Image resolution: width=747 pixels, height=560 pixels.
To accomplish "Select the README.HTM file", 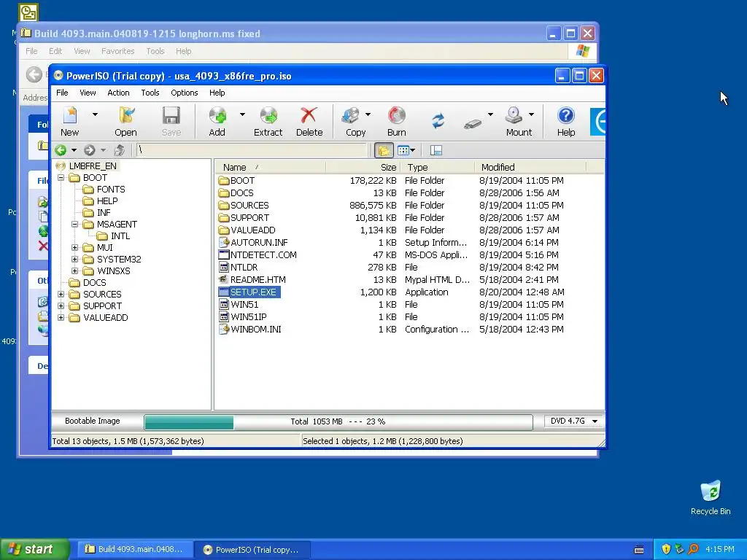I will (x=258, y=279).
